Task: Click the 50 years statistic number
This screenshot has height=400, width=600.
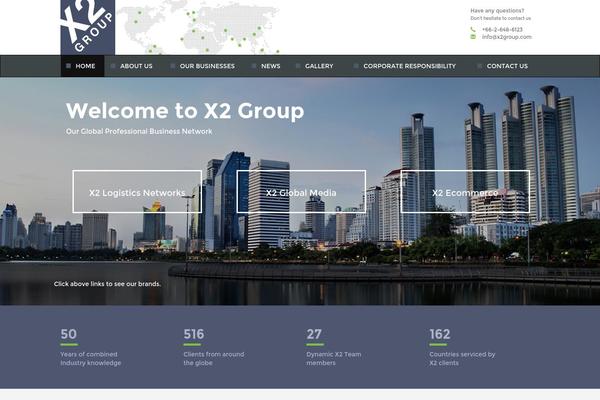Action: [x=69, y=334]
